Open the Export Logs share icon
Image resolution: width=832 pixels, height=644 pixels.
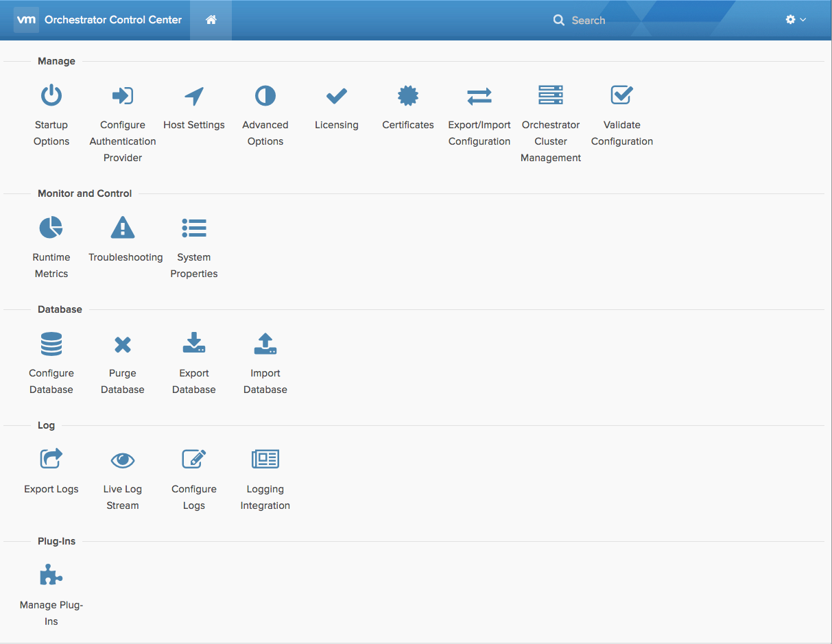point(51,459)
